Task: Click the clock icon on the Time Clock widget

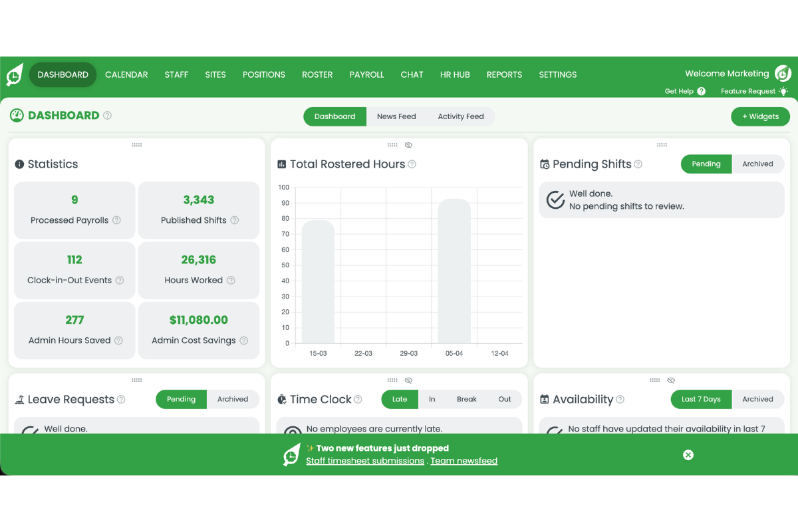Action: coord(282,399)
